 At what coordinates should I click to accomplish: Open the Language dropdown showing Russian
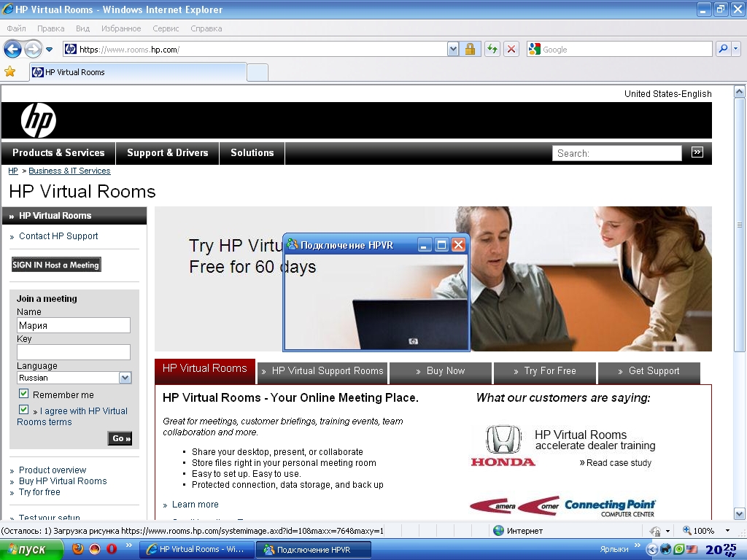74,378
